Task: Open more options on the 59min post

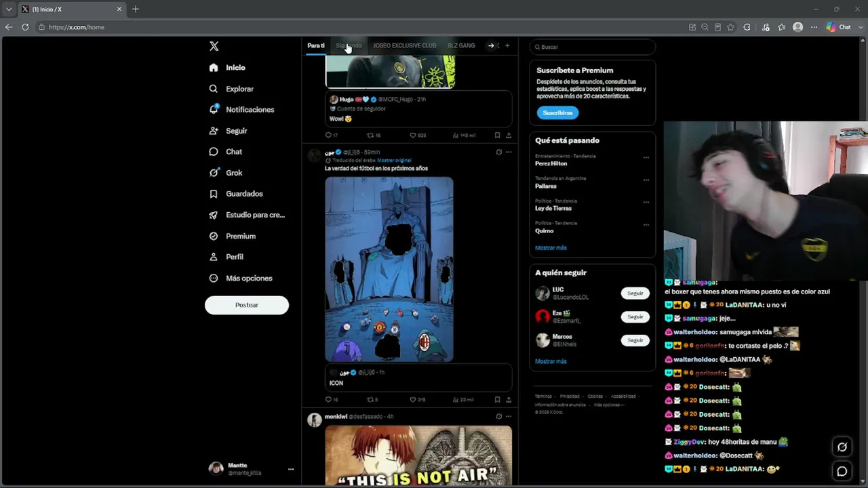Action: [509, 152]
